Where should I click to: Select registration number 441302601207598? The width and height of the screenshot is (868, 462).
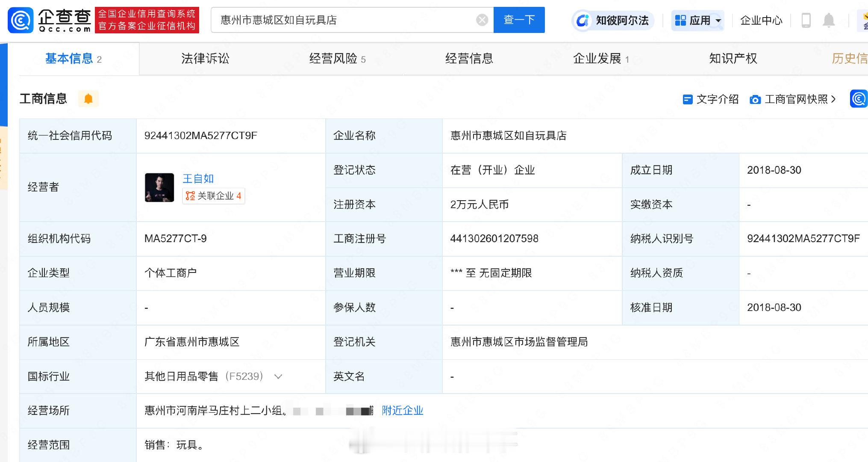tap(494, 239)
